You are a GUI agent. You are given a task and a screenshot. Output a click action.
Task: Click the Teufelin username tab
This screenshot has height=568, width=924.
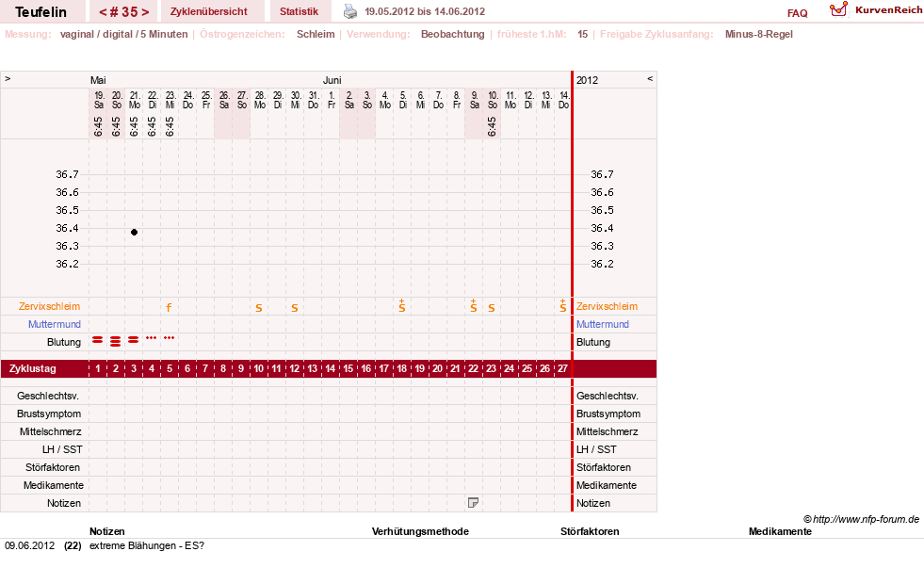(41, 12)
